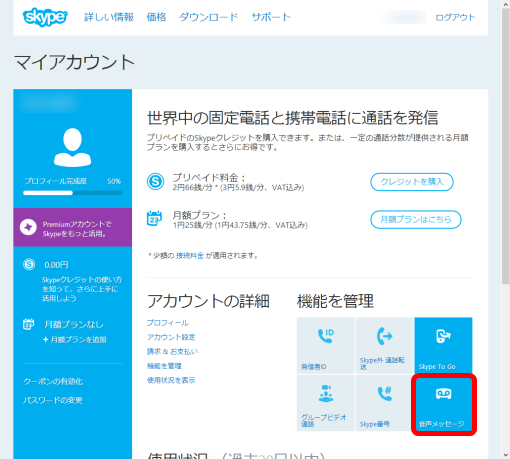Open the プロフィール account link
This screenshot has height=459, width=510.
coord(168,323)
